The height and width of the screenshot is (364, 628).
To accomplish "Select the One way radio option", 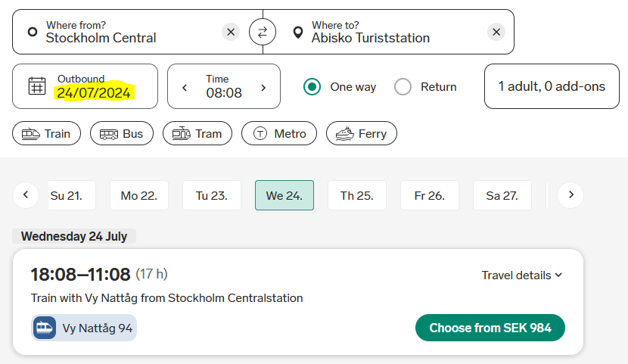I will coord(312,87).
